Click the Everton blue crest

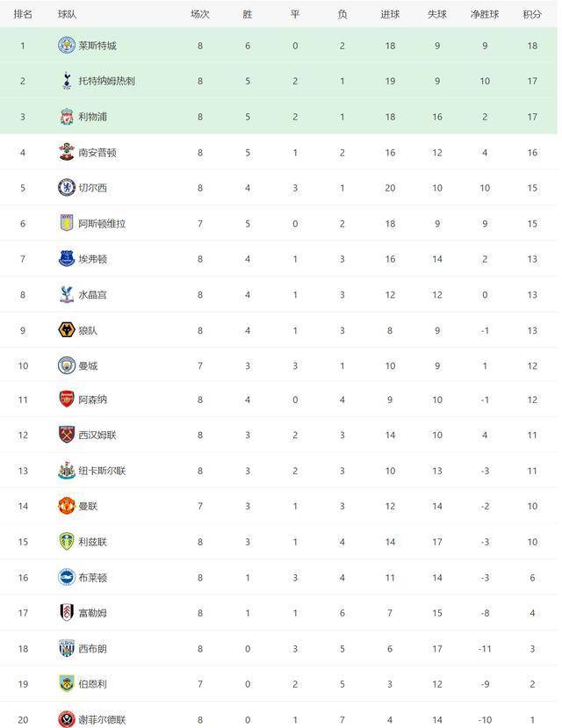(67, 258)
